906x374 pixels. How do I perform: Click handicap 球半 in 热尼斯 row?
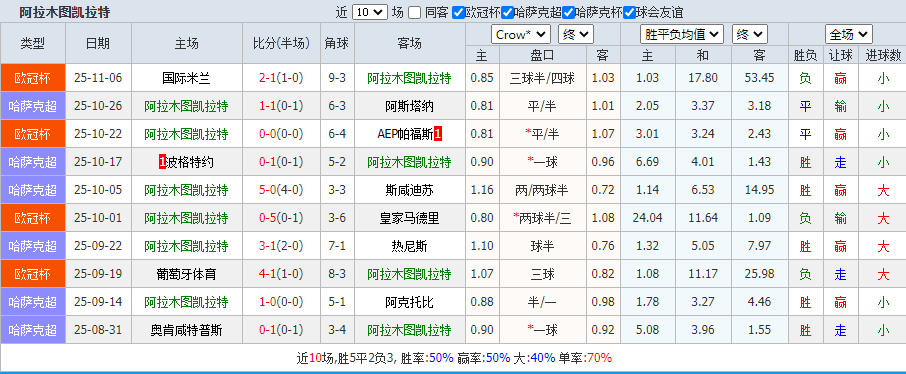543,246
